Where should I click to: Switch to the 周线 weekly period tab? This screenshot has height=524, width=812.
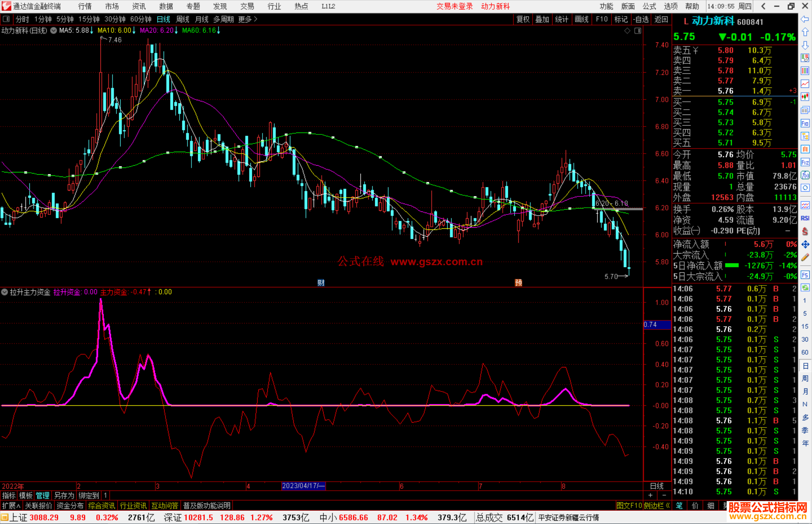coord(183,19)
